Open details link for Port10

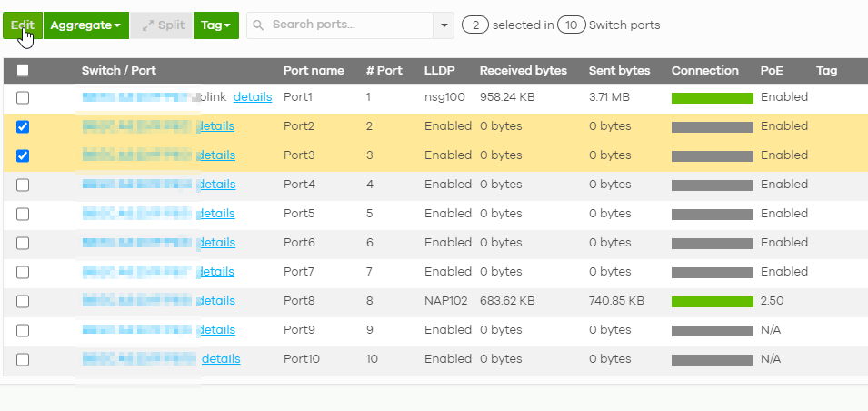tap(221, 359)
